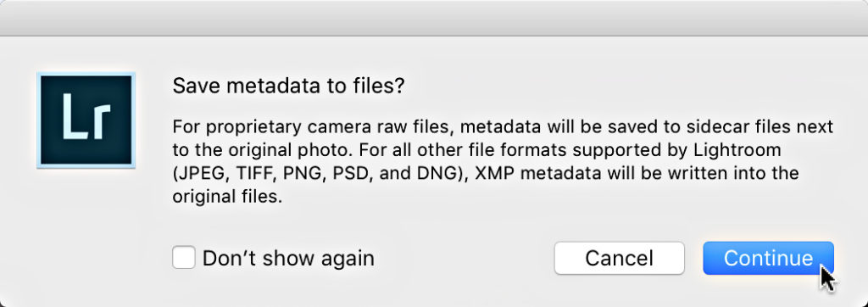The height and width of the screenshot is (307, 868).
Task: Enable the Don't show again checkbox
Action: pos(183,258)
